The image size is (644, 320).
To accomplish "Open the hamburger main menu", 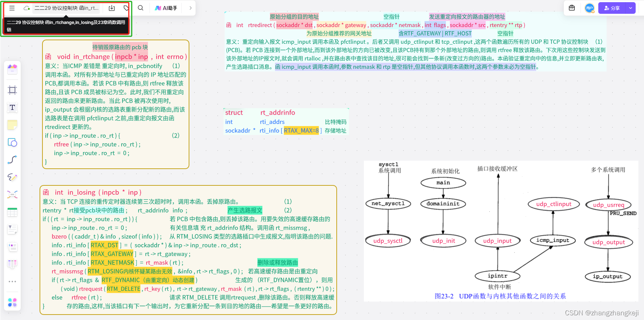I will tap(12, 8).
